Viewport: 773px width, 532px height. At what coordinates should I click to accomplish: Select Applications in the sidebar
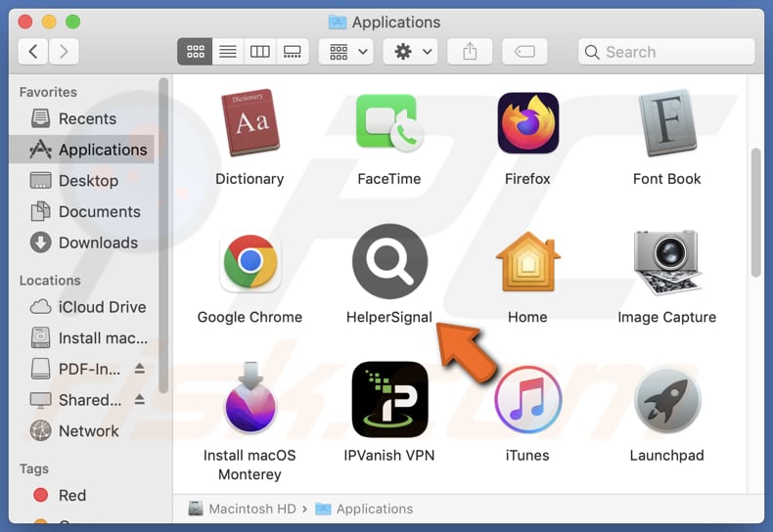(x=81, y=150)
